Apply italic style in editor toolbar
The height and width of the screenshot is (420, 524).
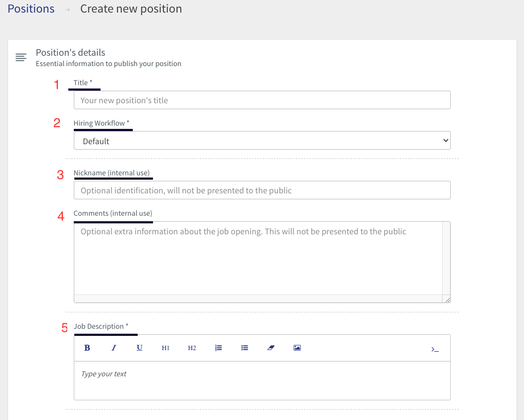point(114,348)
